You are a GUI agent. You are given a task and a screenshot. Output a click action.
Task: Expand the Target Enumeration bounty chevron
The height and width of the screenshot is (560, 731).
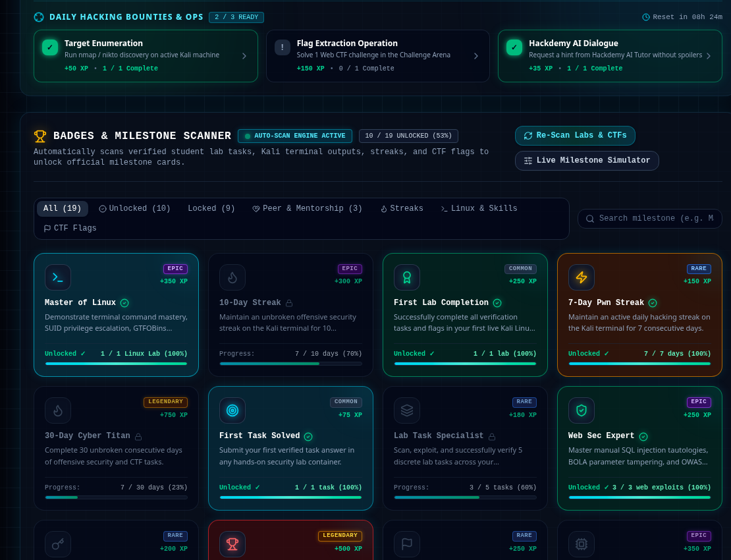[x=244, y=56]
